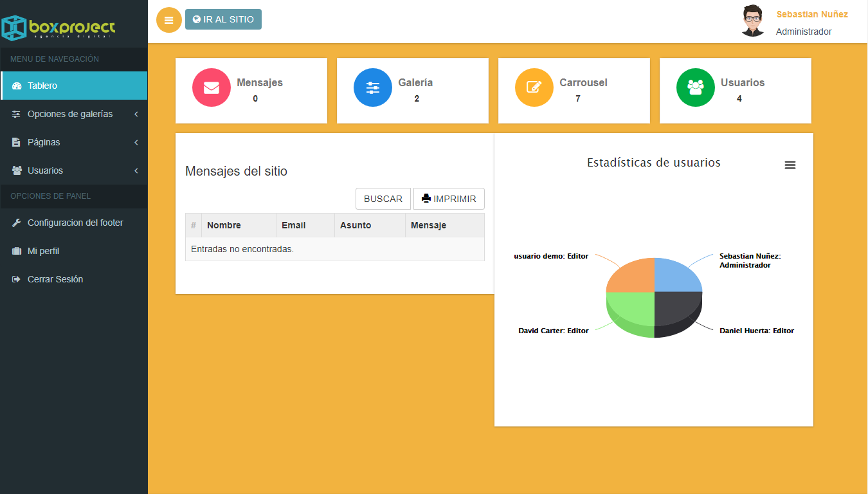Click the blue Administrador pie slice
The image size is (868, 494).
676,277
